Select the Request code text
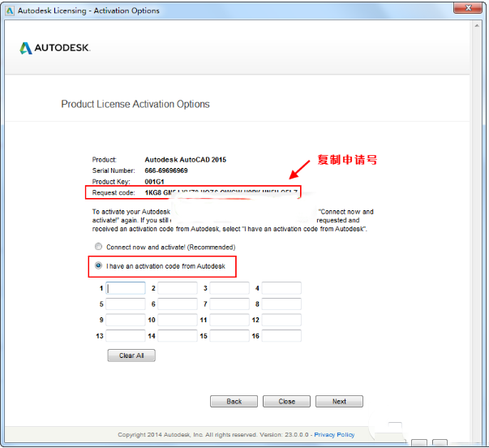 (x=221, y=192)
